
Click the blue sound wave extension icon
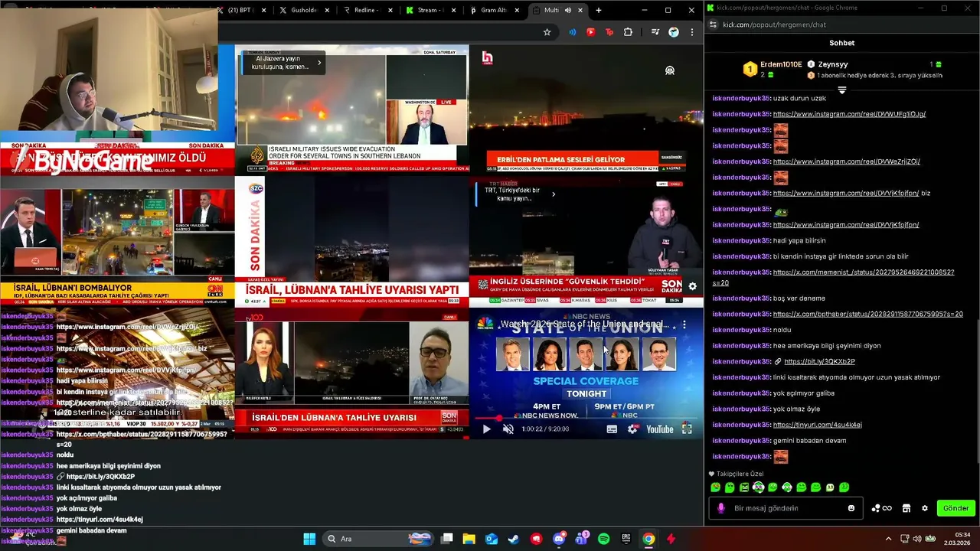(x=572, y=32)
